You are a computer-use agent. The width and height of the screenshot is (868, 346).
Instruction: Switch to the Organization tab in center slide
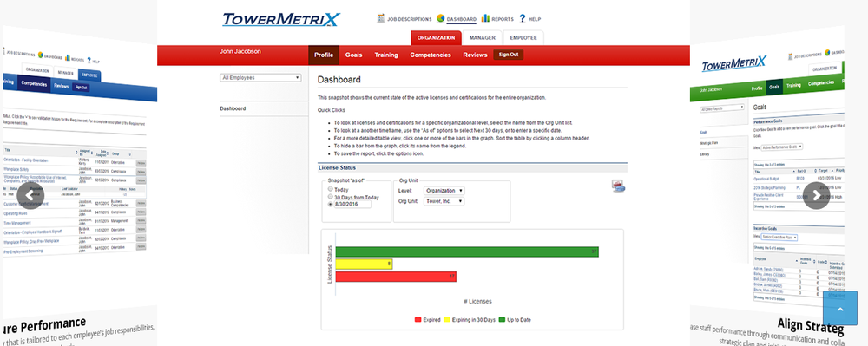(436, 38)
